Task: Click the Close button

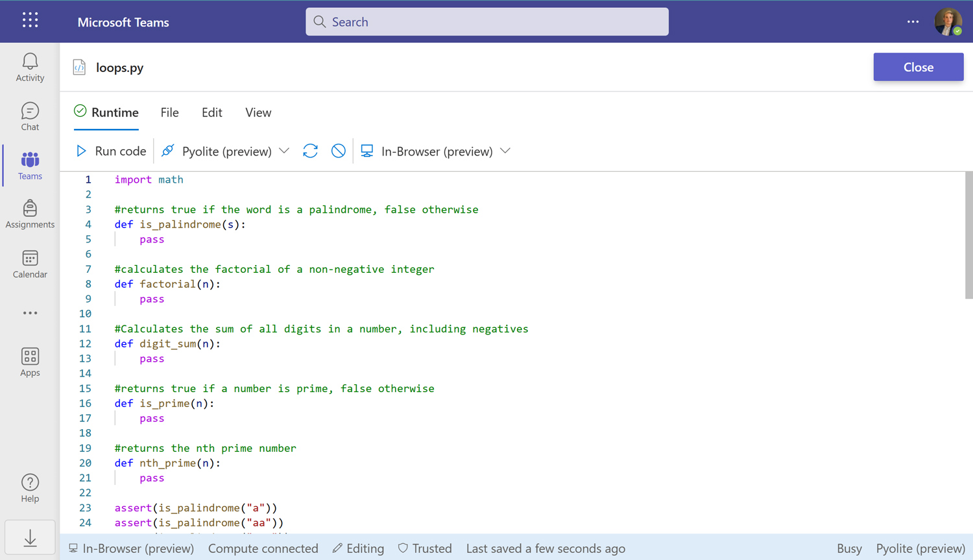Action: pyautogui.click(x=918, y=67)
